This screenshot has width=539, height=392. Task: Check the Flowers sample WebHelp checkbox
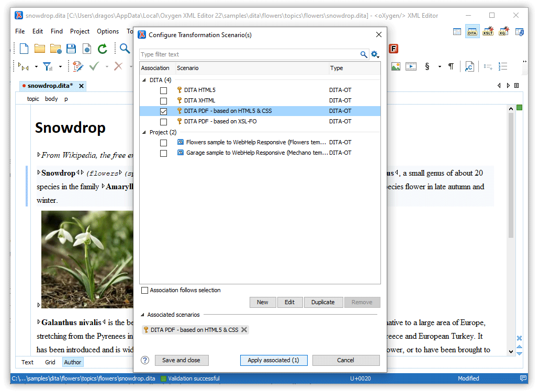point(164,143)
